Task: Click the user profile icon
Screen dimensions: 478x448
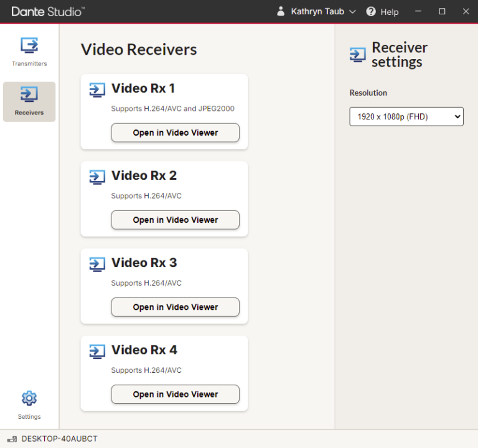Action: 281,12
